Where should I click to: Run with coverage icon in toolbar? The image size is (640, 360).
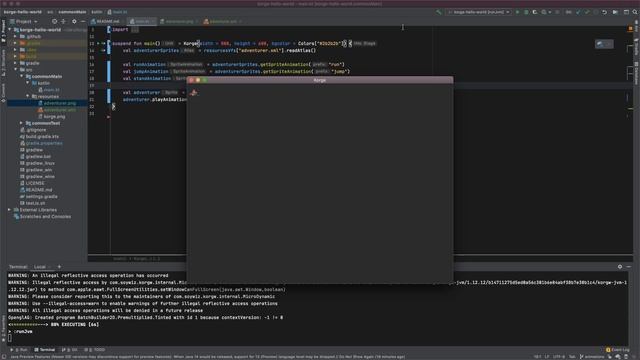pyautogui.click(x=535, y=12)
